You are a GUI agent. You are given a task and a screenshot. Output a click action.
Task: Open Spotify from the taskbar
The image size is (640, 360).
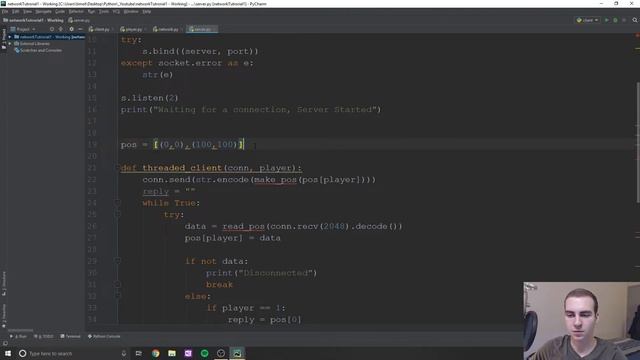tap(204, 353)
